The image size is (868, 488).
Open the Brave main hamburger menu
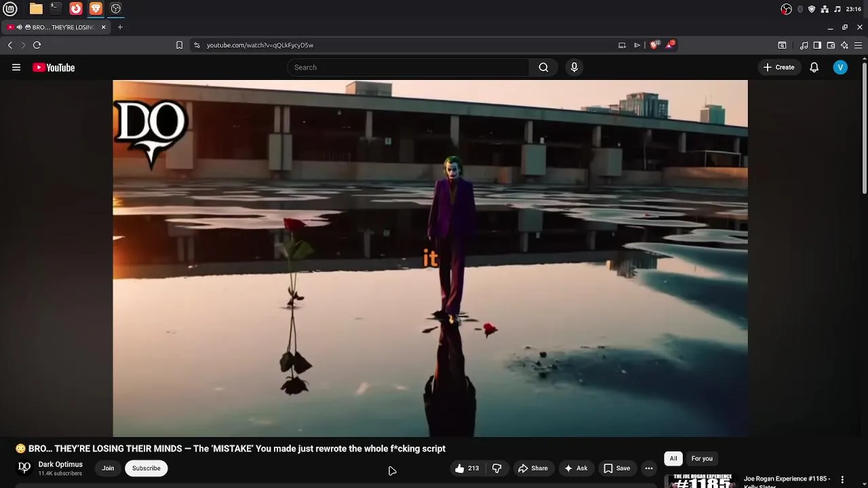(x=858, y=45)
